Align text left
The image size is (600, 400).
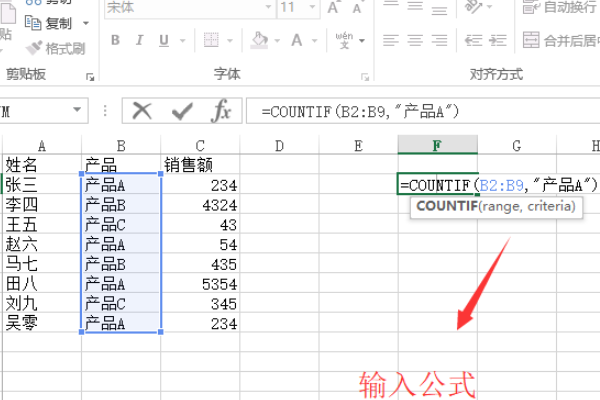pyautogui.click(x=391, y=40)
